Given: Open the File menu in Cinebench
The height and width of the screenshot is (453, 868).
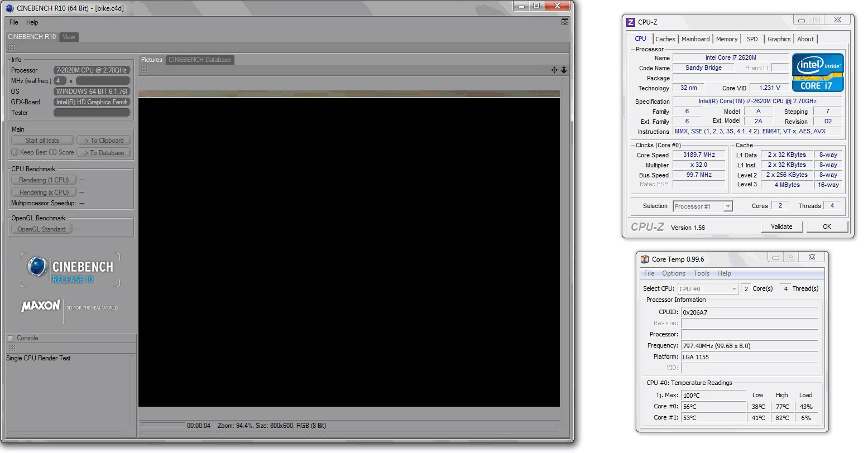Looking at the screenshot, I should (x=14, y=22).
